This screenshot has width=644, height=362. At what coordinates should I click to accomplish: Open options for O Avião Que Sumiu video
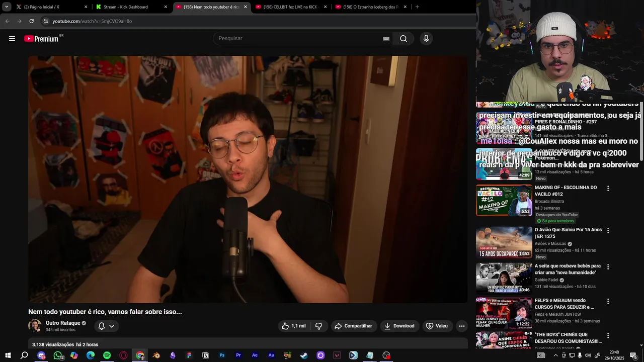point(608,231)
